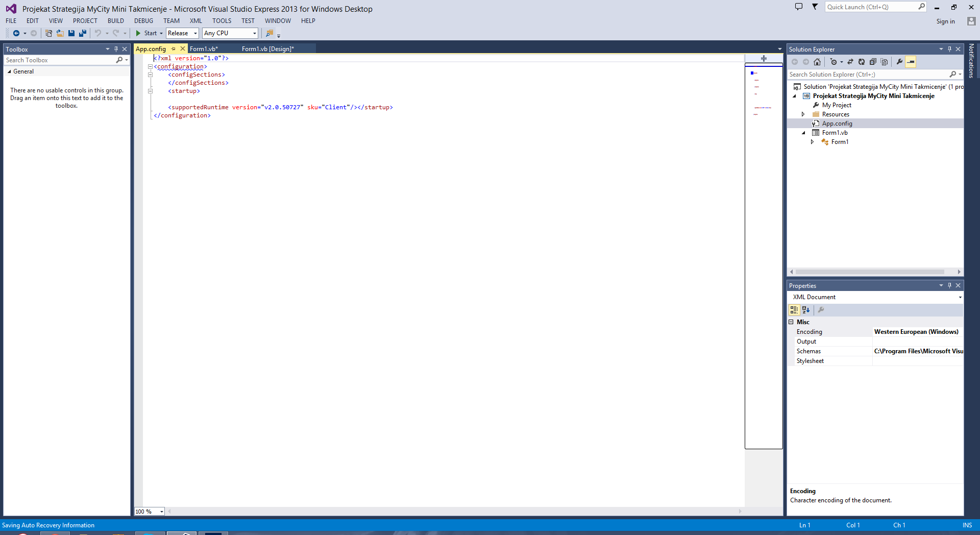This screenshot has width=980, height=535.
Task: Click the Sign in link
Action: tap(945, 21)
